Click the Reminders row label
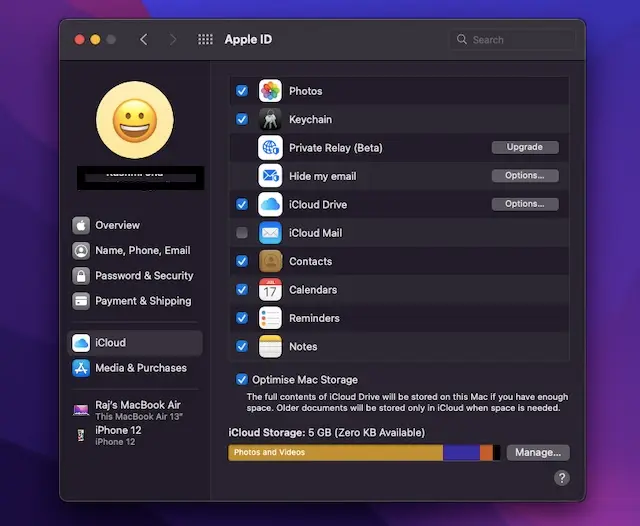Viewport: 640px width, 526px height. (314, 318)
